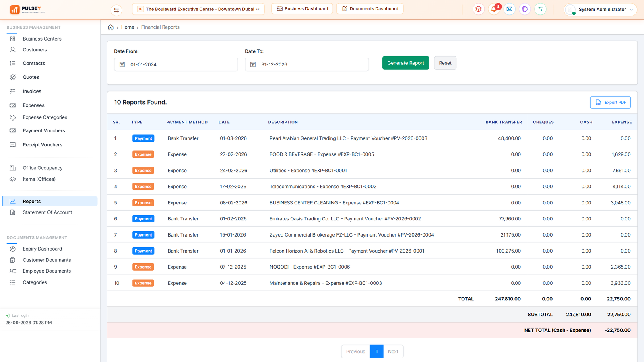This screenshot has height=362, width=644.
Task: Open the purple settings gear icon
Action: pyautogui.click(x=525, y=9)
